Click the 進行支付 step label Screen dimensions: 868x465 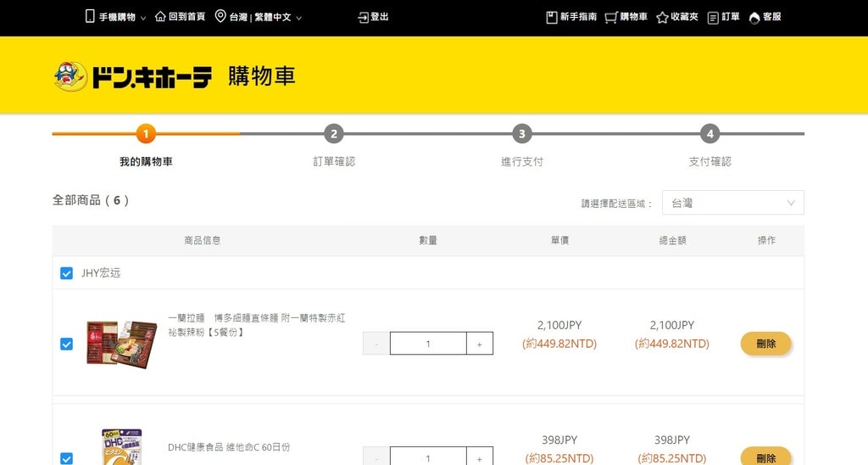coord(522,162)
